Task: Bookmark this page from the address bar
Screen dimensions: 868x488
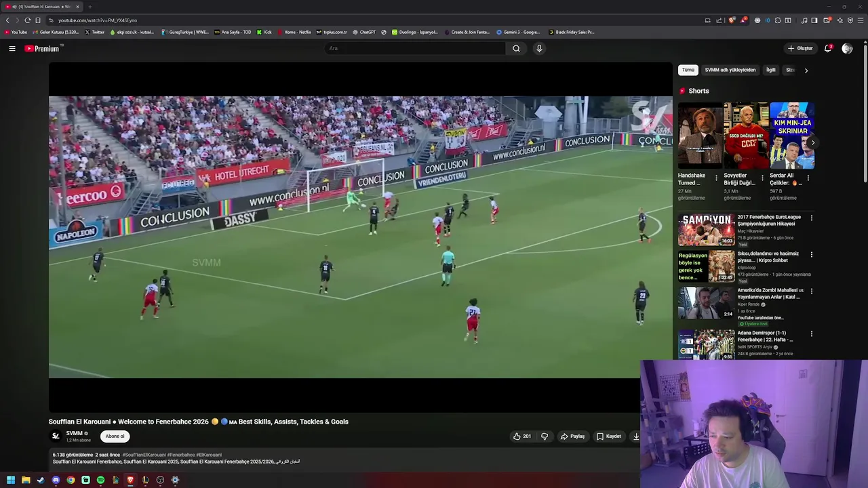Action: [38, 20]
